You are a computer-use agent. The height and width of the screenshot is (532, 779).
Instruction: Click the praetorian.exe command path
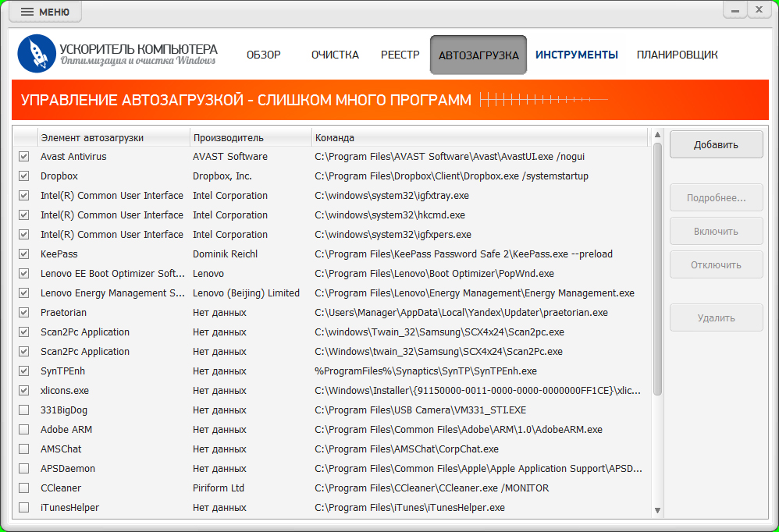(x=461, y=312)
